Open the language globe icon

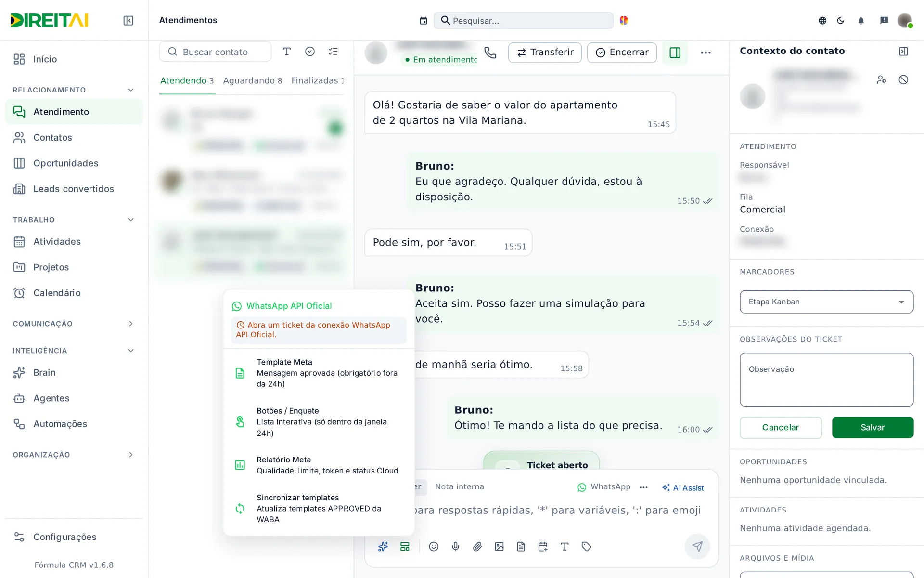coord(822,20)
